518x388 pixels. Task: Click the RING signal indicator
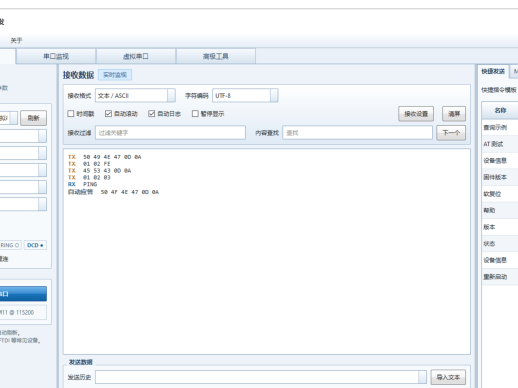[x=10, y=245]
